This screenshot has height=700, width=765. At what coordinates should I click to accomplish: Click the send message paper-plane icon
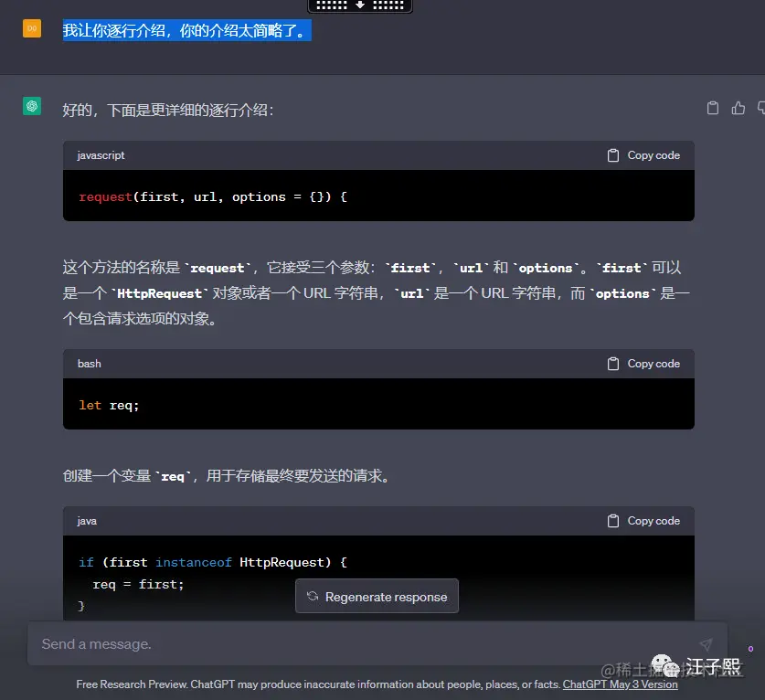click(706, 644)
